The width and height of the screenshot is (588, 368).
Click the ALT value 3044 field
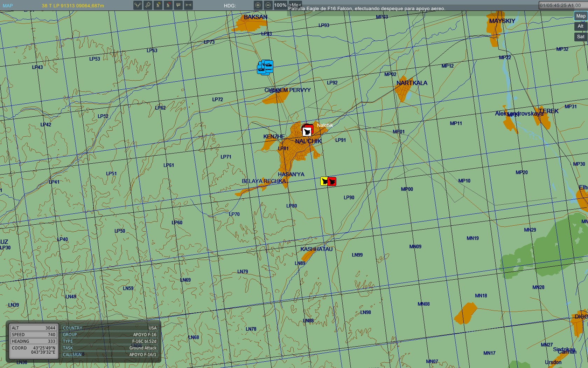pos(34,328)
